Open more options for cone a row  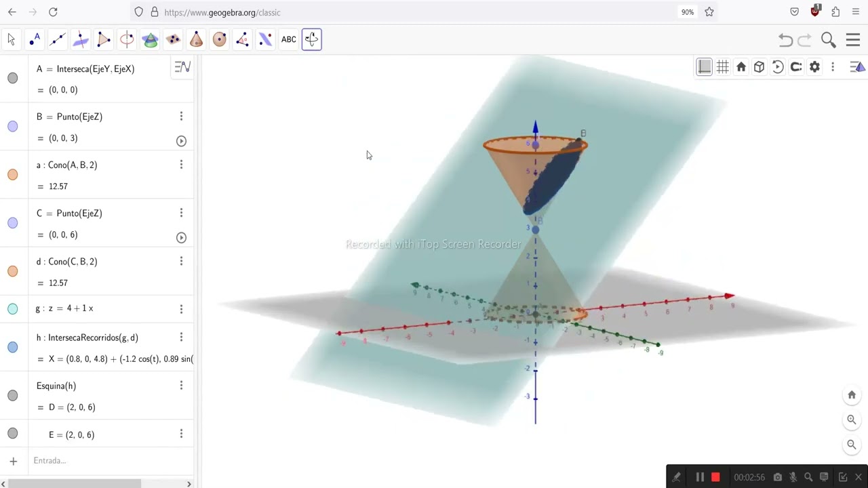click(x=181, y=165)
